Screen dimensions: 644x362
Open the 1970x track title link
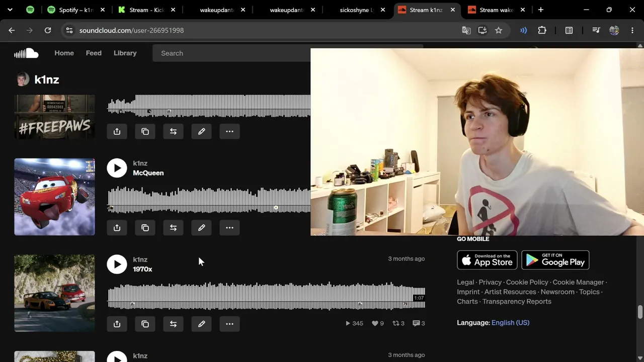pos(142,269)
